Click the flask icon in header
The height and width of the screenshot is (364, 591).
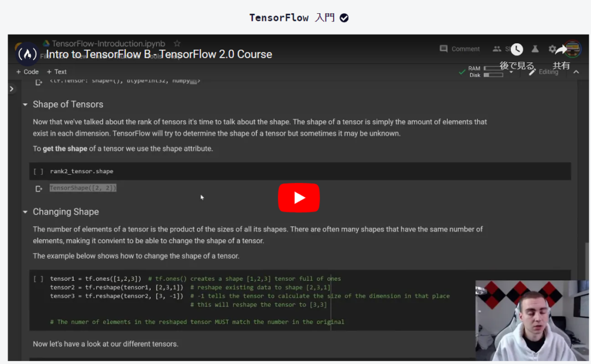[x=535, y=49]
